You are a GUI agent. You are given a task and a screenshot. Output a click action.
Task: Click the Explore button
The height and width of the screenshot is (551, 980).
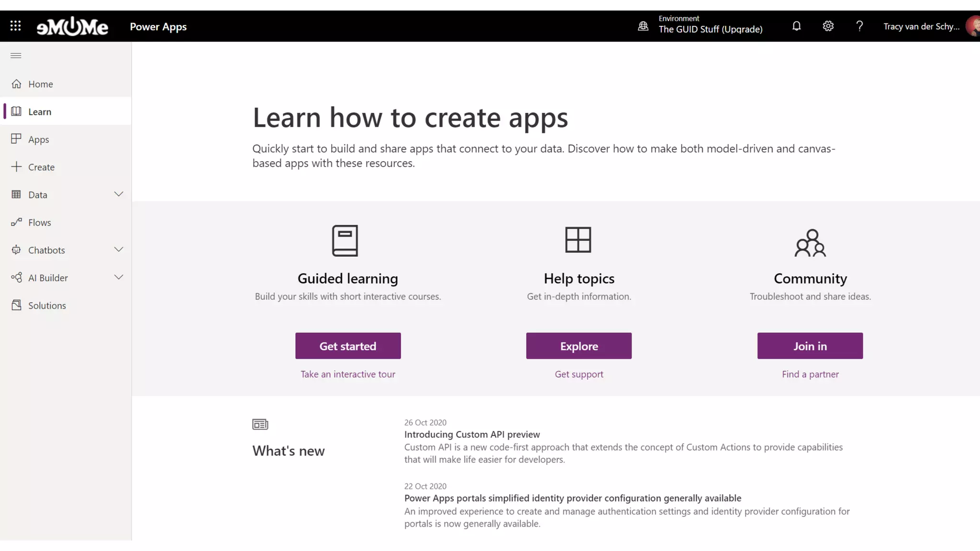point(579,346)
